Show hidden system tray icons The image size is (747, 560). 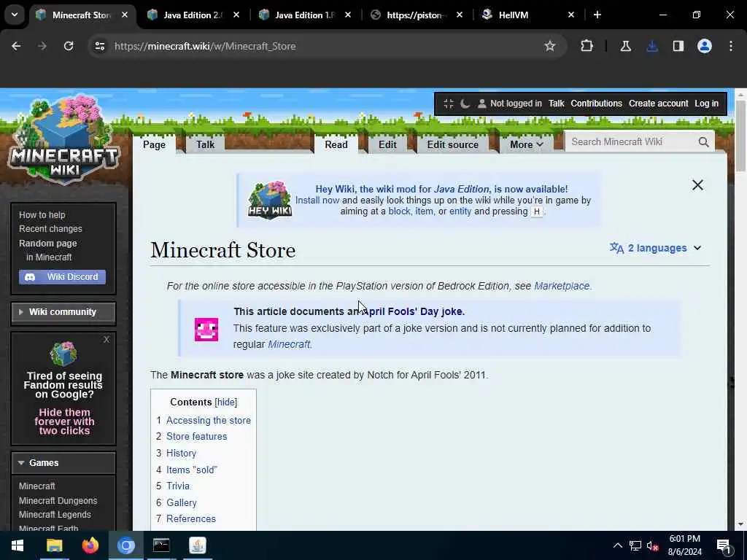click(x=617, y=545)
